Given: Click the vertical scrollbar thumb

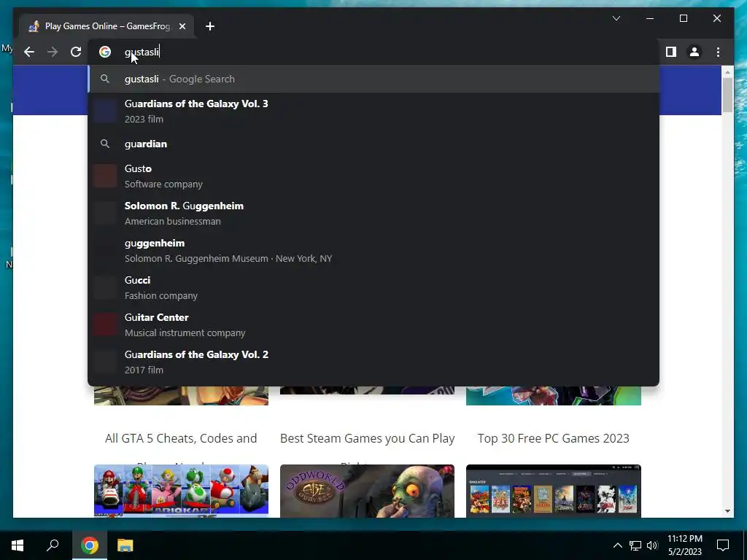Looking at the screenshot, I should click(x=727, y=95).
